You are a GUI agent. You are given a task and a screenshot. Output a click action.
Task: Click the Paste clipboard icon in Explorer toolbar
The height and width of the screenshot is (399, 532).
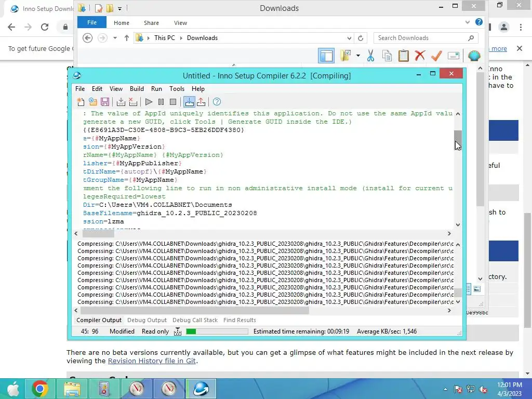(403, 56)
